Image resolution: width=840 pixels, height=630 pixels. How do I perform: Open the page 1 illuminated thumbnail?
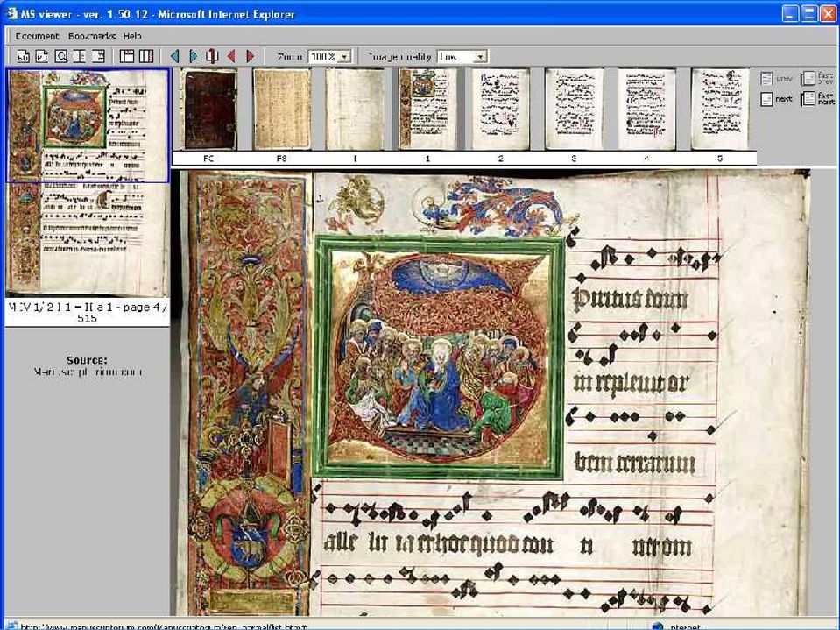click(427, 110)
